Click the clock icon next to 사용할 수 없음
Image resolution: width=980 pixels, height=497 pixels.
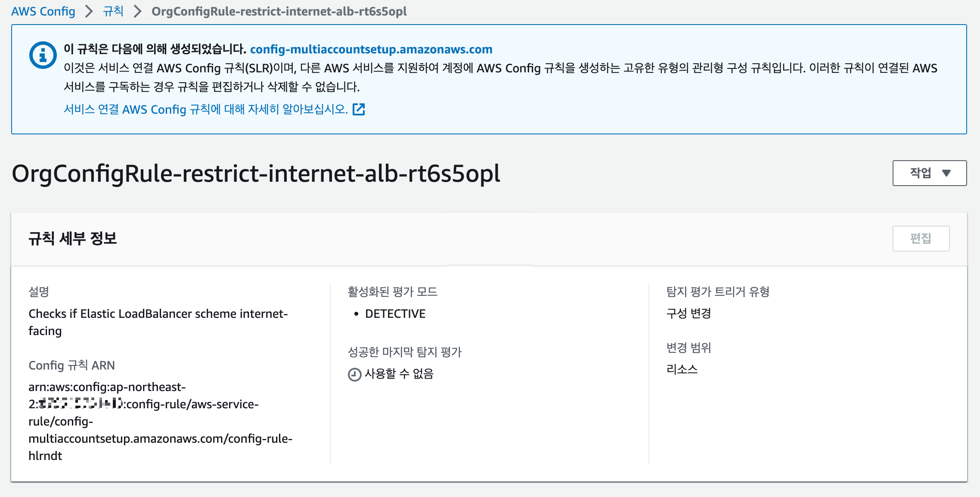coord(354,374)
